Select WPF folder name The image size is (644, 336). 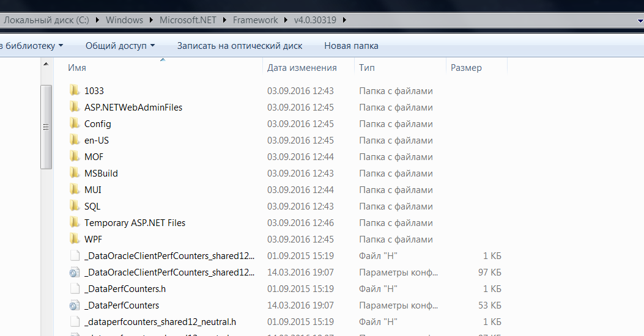[93, 239]
